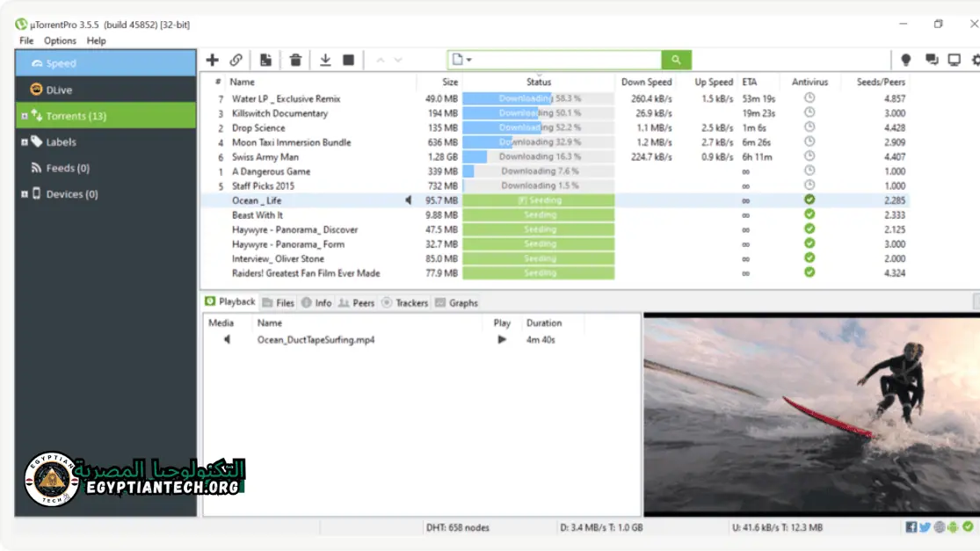Stop torrent using the black square icon
980x551 pixels.
pos(347,60)
